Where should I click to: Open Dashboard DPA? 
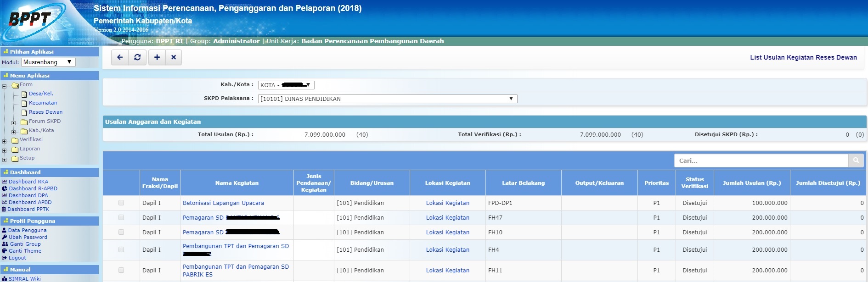point(28,195)
